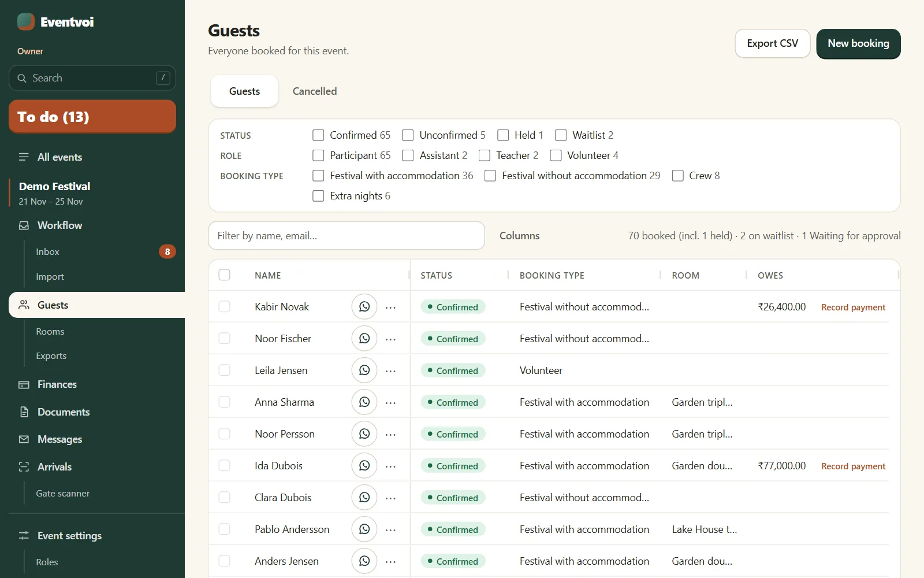924x578 pixels.
Task: Click the slash shortcut key hint in search
Action: coord(163,78)
